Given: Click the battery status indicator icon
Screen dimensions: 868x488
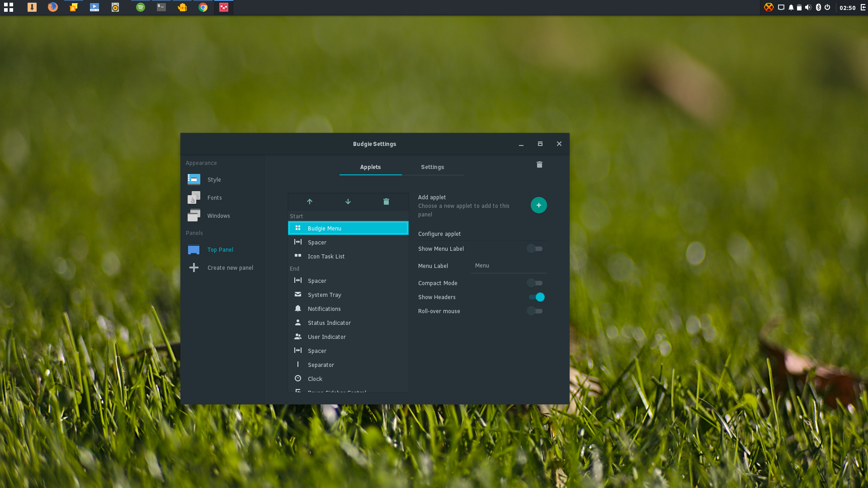Looking at the screenshot, I should pos(799,8).
